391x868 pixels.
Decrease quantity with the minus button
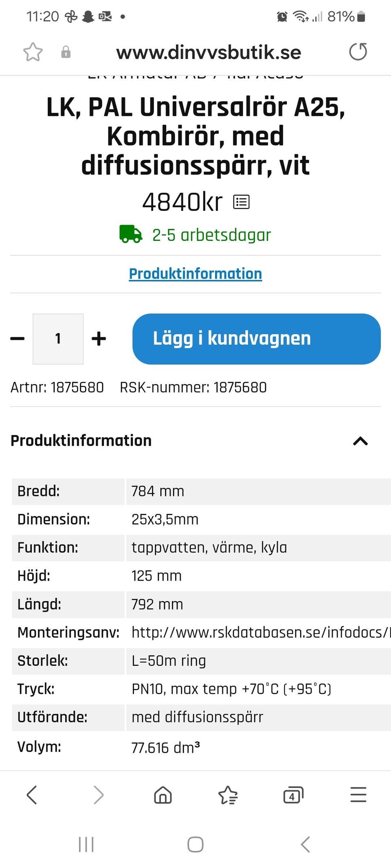[x=18, y=339]
